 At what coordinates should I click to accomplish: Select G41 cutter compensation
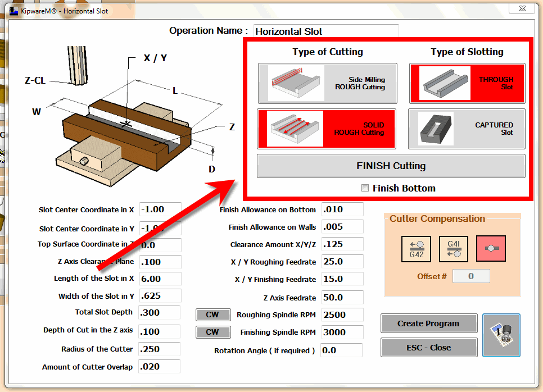tap(453, 248)
